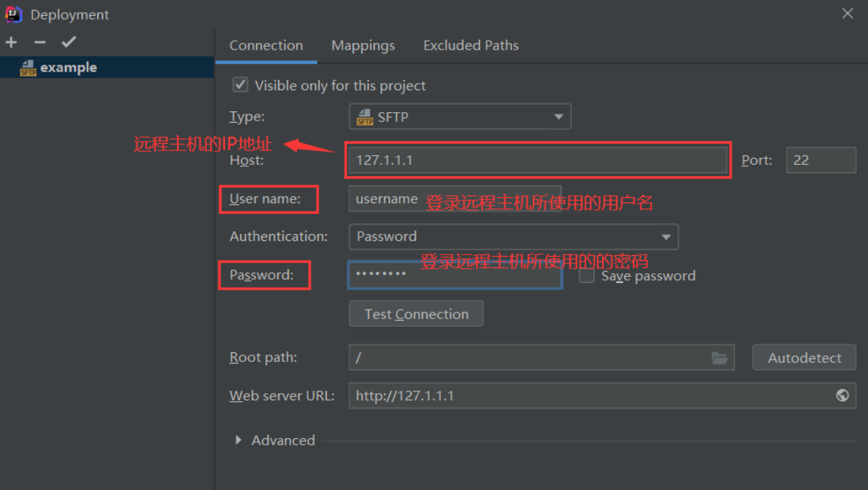Screen dimensions: 868x490
Task: Click the Port number field
Action: click(x=821, y=160)
